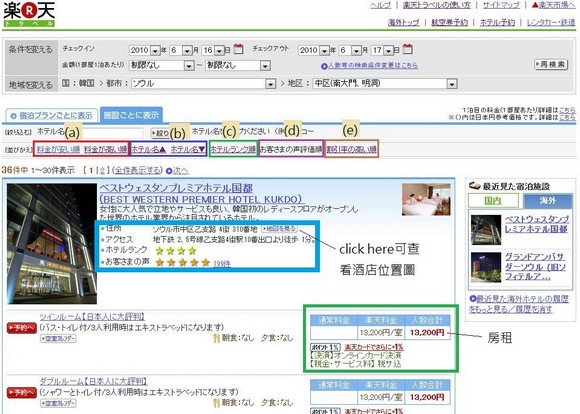Image resolution: width=580 pixels, height=414 pixels.
Task: Click the 地図を見る map button
Action: pyautogui.click(x=279, y=229)
